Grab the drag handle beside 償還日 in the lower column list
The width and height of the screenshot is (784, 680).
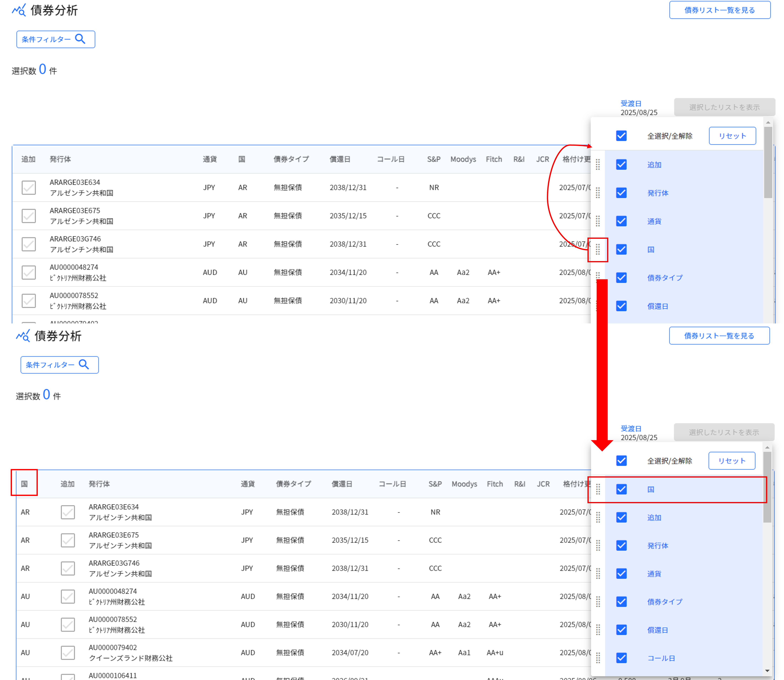598,630
